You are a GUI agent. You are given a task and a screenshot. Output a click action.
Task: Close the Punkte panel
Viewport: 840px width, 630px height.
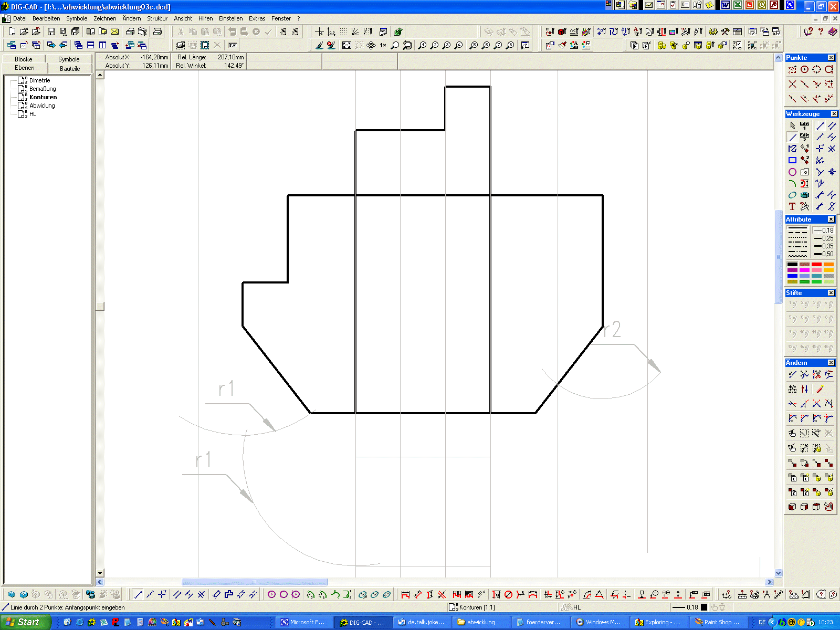coord(831,58)
